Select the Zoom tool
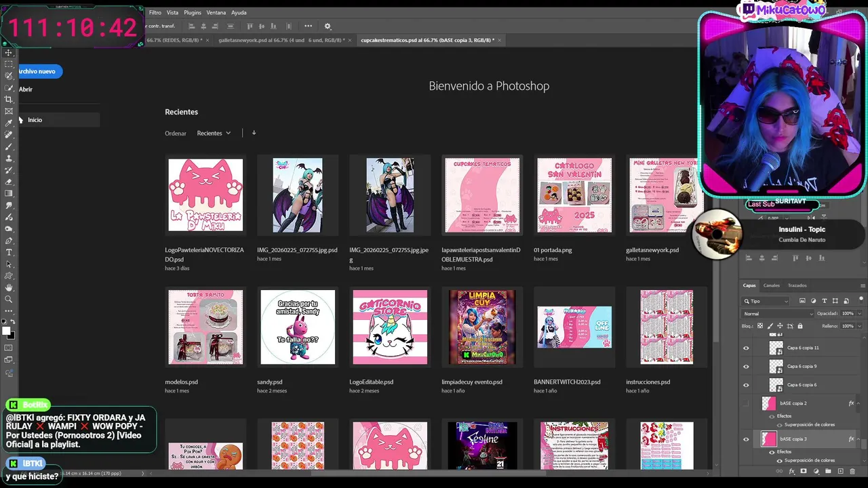868x488 pixels. [9, 300]
